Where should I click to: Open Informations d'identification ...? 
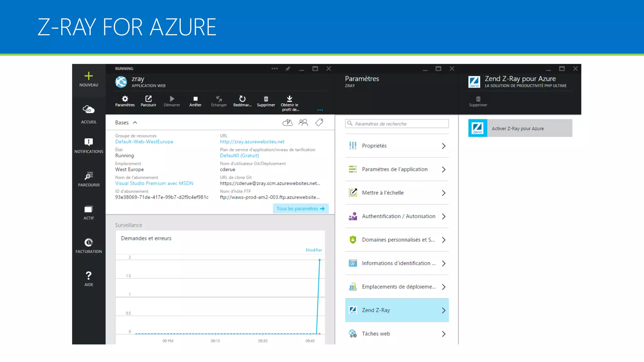point(397,263)
